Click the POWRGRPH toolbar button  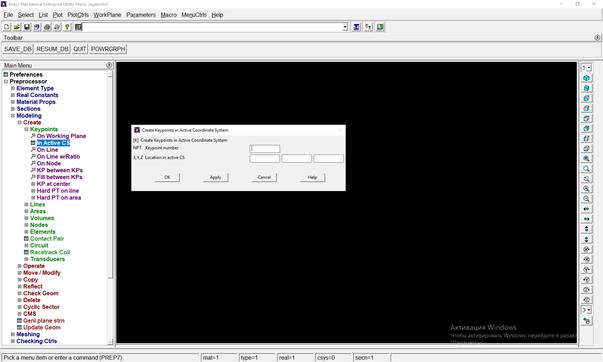click(x=108, y=49)
